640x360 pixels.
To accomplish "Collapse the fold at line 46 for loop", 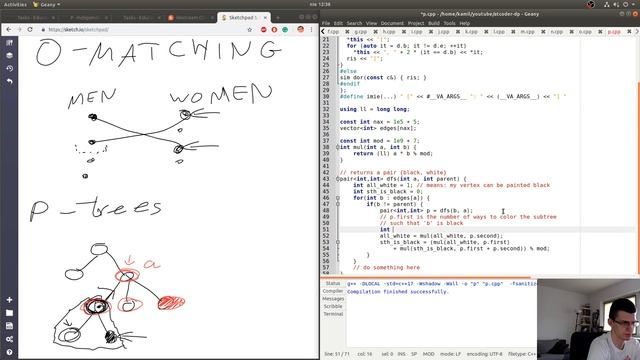I will click(338, 198).
